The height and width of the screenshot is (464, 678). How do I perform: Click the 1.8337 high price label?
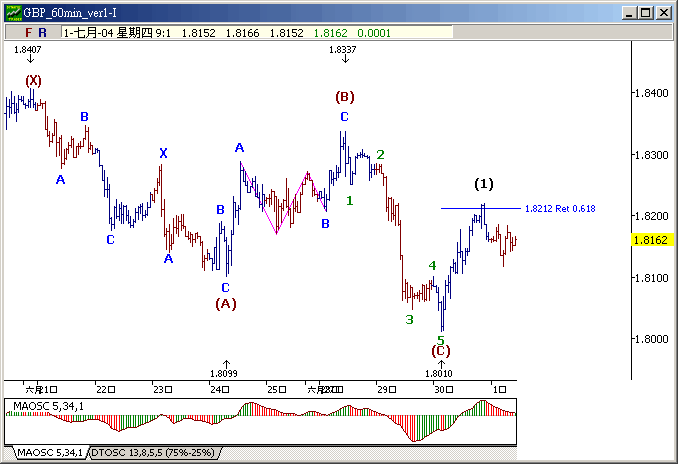(x=342, y=50)
